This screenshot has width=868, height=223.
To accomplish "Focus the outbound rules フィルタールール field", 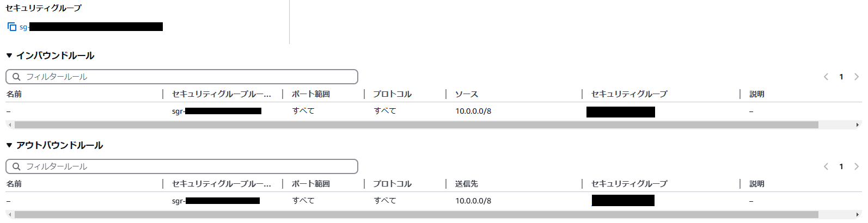I will click(x=182, y=166).
